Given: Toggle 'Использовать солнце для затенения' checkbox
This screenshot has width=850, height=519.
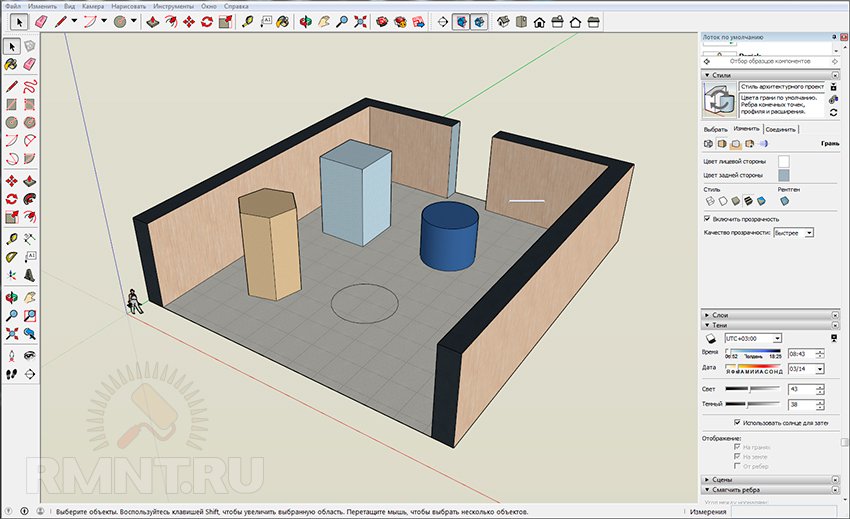Looking at the screenshot, I should (737, 422).
